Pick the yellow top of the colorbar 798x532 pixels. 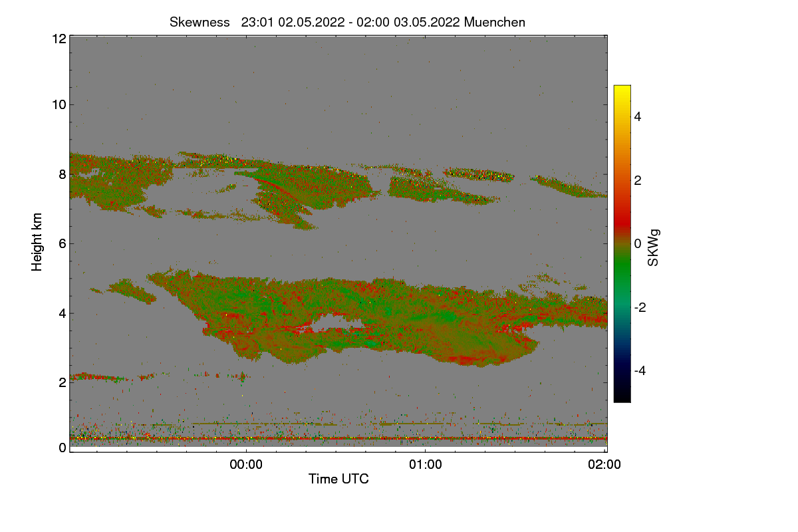[622, 90]
